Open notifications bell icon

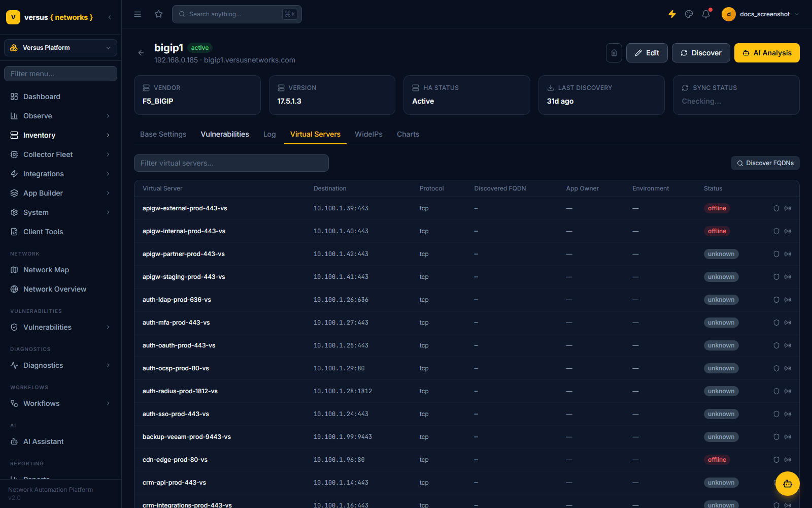pyautogui.click(x=706, y=14)
